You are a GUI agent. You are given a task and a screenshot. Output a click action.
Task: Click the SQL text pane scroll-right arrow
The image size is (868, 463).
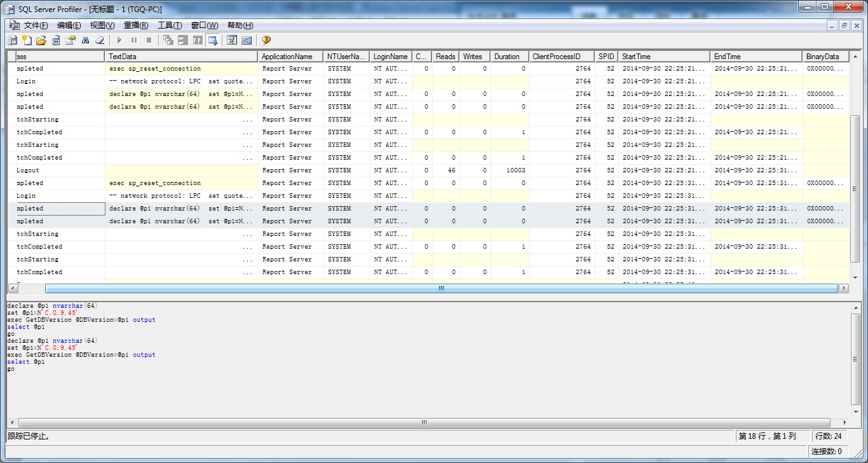click(x=844, y=422)
